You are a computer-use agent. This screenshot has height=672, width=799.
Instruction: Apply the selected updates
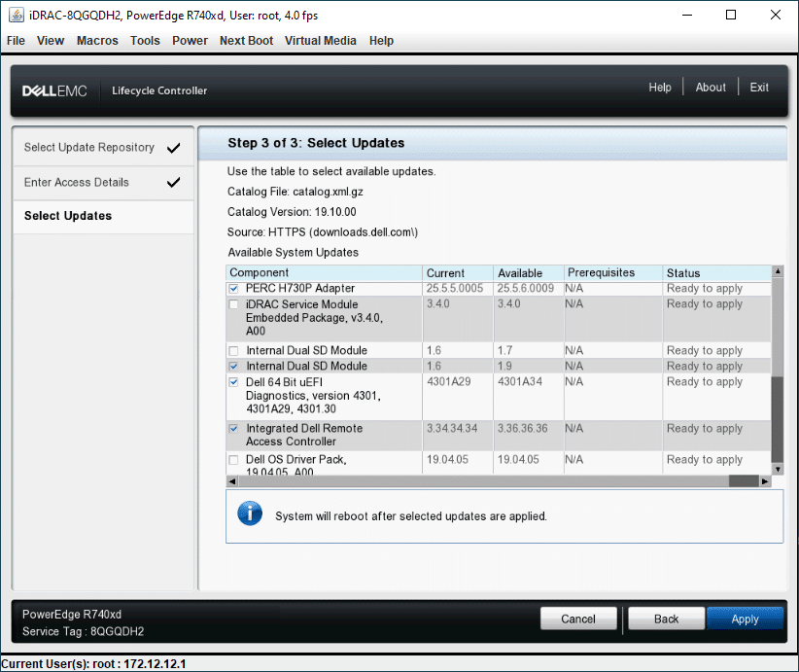pyautogui.click(x=745, y=619)
